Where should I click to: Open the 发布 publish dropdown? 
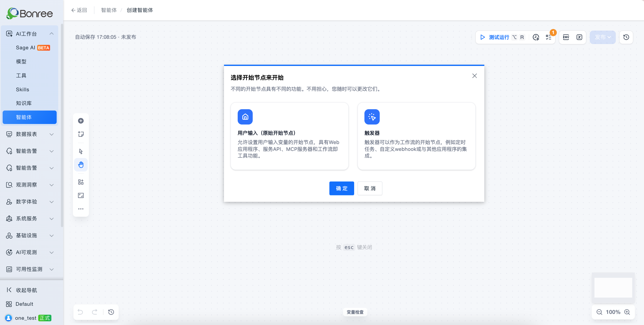click(603, 37)
